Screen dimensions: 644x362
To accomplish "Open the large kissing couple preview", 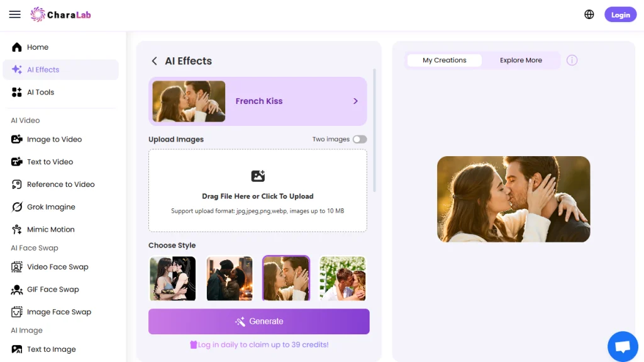I will (513, 199).
